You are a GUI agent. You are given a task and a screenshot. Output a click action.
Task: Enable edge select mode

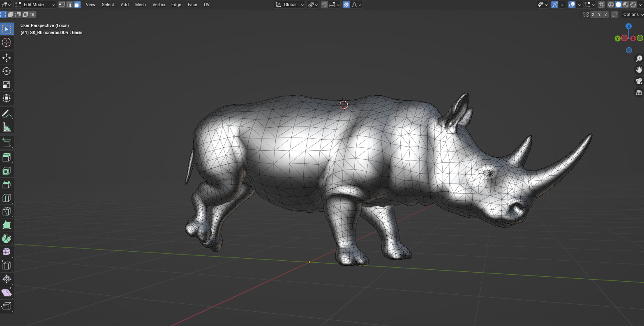coord(69,5)
